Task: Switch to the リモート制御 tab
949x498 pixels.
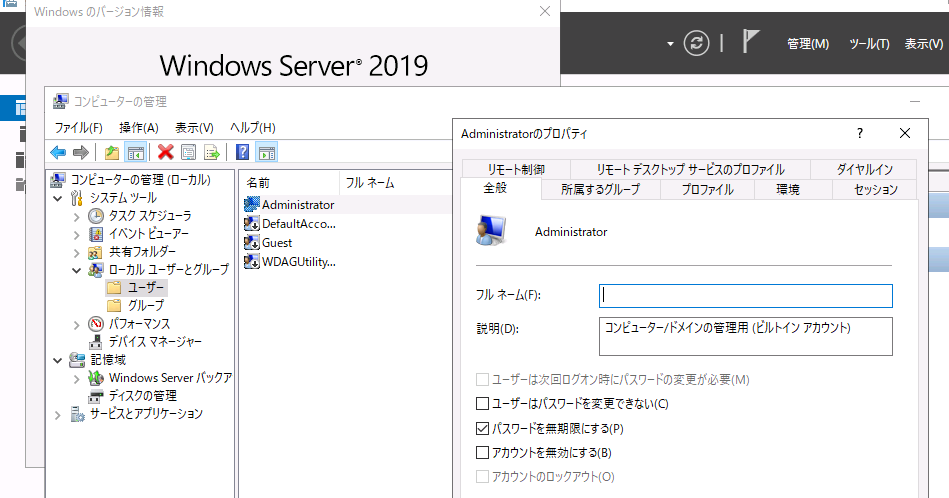Action: 516,169
